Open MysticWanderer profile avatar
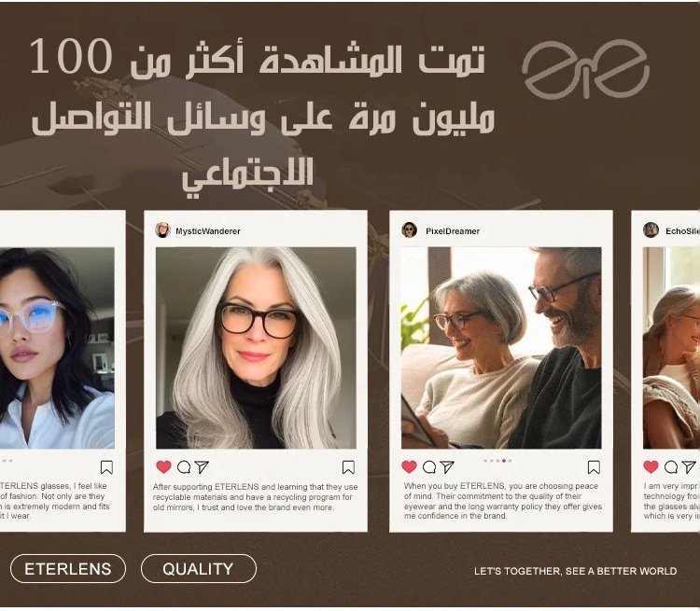Screen dimensions: 700x611 click(x=163, y=230)
